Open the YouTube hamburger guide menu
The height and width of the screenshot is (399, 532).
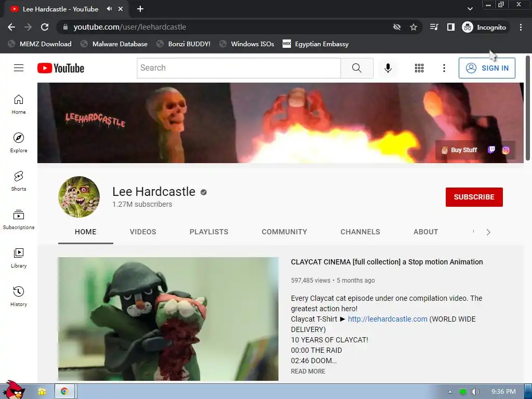(19, 68)
